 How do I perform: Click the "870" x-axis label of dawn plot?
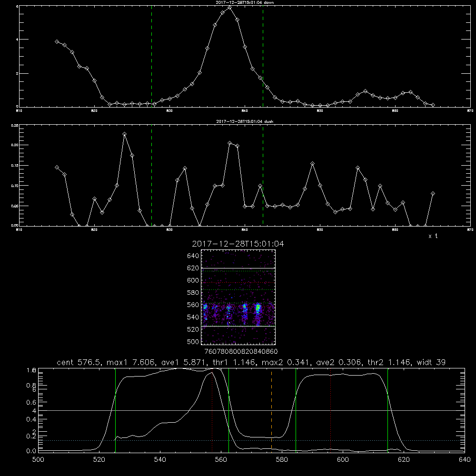470,111
